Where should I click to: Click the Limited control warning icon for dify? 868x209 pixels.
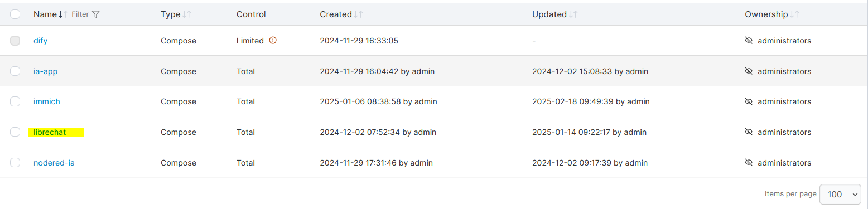273,41
